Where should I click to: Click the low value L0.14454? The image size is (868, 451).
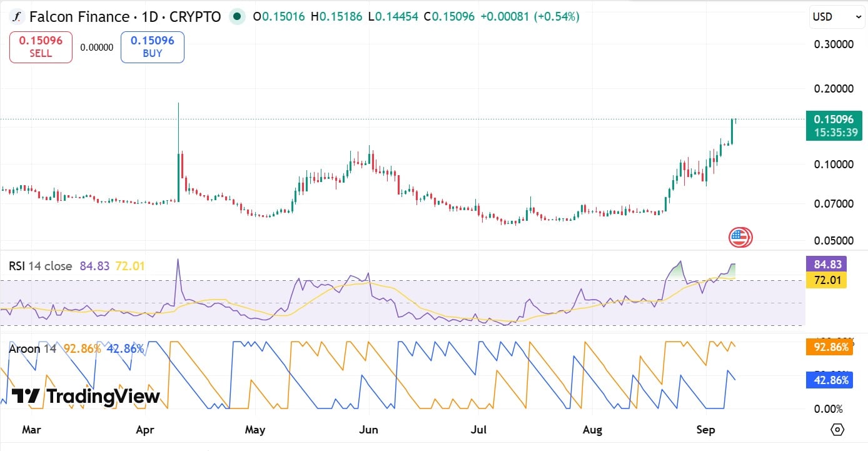point(393,17)
